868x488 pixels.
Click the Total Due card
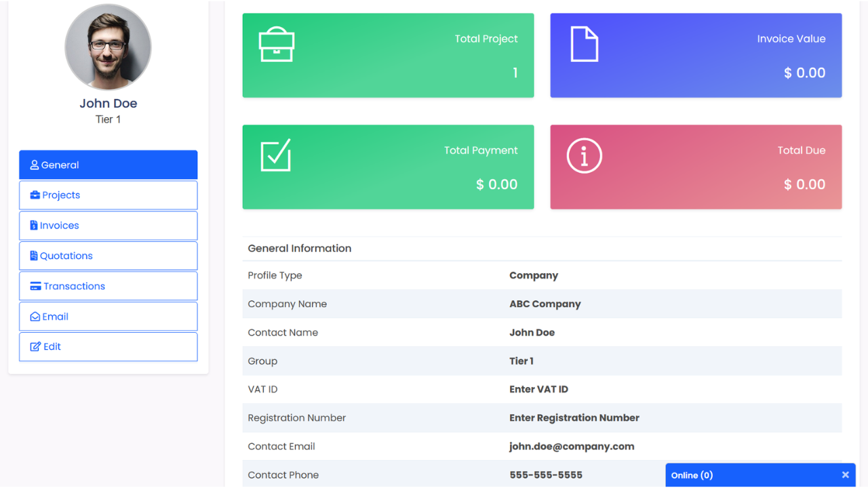click(696, 167)
